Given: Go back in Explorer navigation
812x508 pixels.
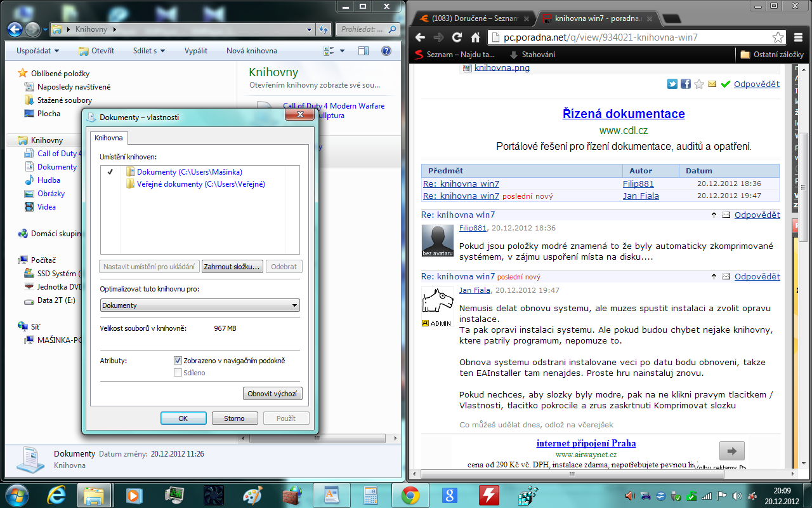Looking at the screenshot, I should pos(15,29).
